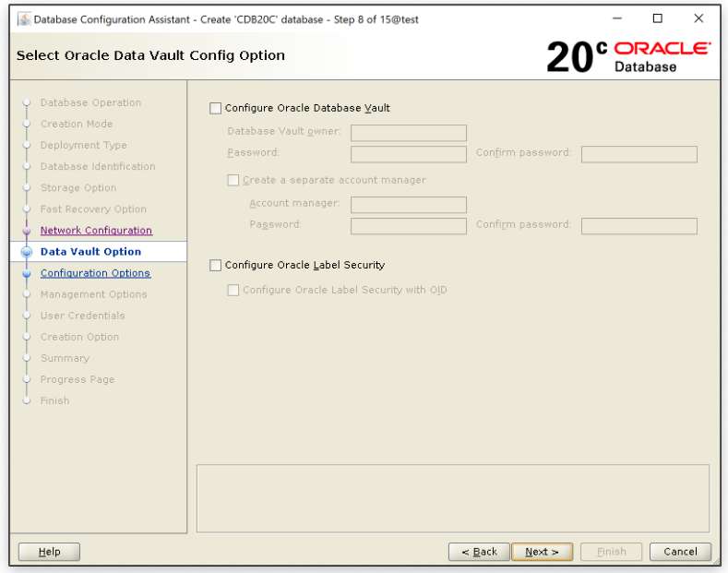The height and width of the screenshot is (573, 728).
Task: Click the Network Configuration step bullet
Action: pyautogui.click(x=27, y=231)
